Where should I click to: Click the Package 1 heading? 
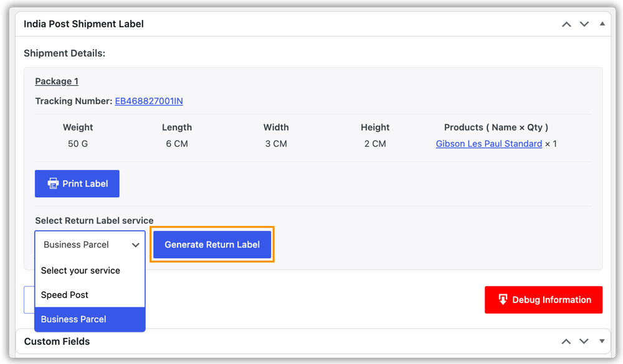pos(57,82)
